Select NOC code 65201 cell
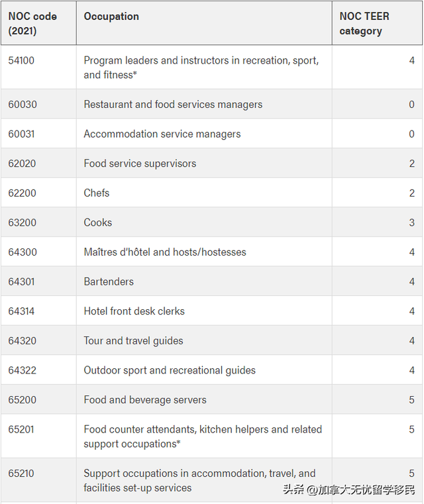Viewport: 424px width, 504px height. [x=38, y=436]
